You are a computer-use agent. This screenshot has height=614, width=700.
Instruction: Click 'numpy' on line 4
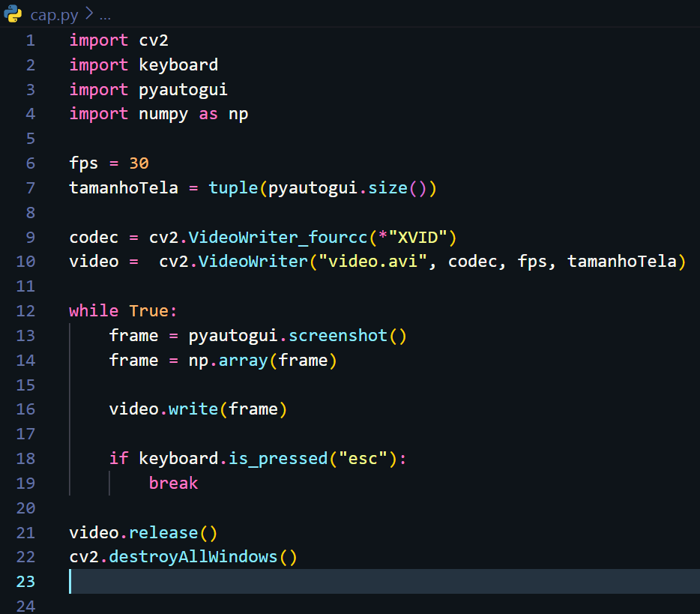coord(163,115)
